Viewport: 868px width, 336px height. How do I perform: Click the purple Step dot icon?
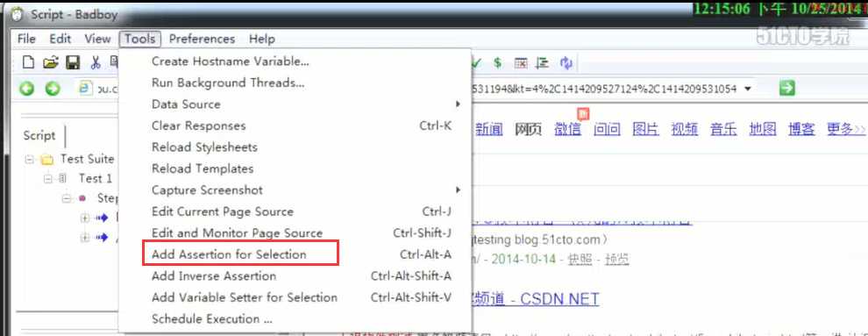point(82,197)
